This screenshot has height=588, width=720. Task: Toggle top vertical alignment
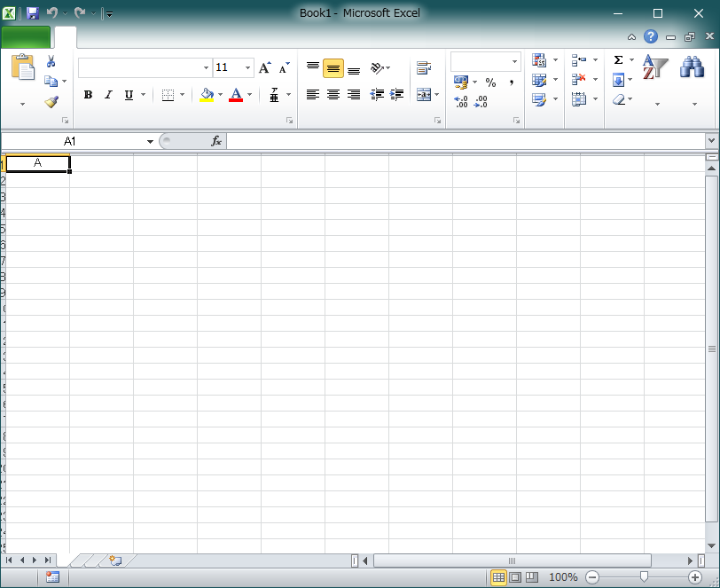point(313,68)
